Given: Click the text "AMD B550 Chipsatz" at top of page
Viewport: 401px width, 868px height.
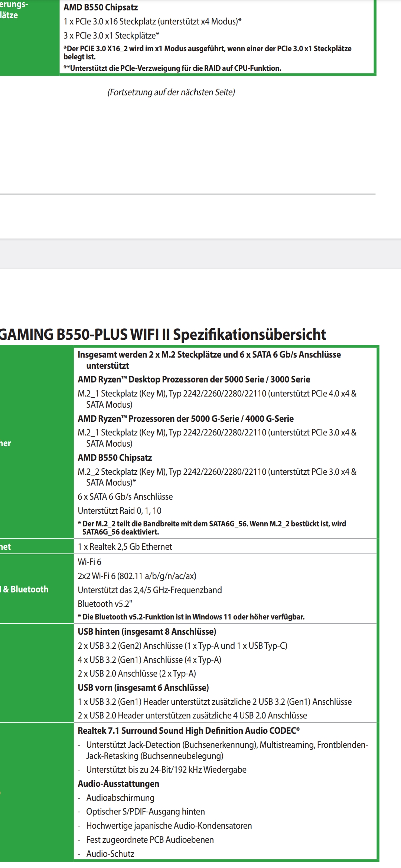Looking at the screenshot, I should point(100,7).
